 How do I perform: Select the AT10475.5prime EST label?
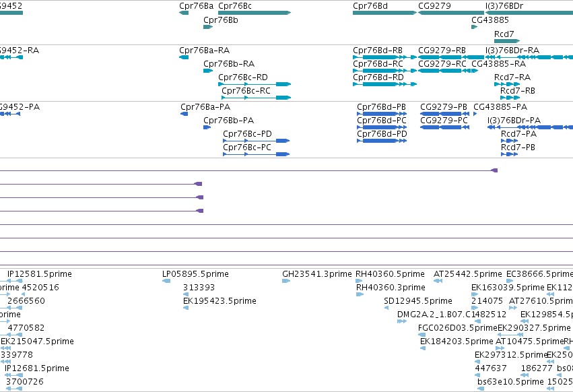pyautogui.click(x=529, y=342)
